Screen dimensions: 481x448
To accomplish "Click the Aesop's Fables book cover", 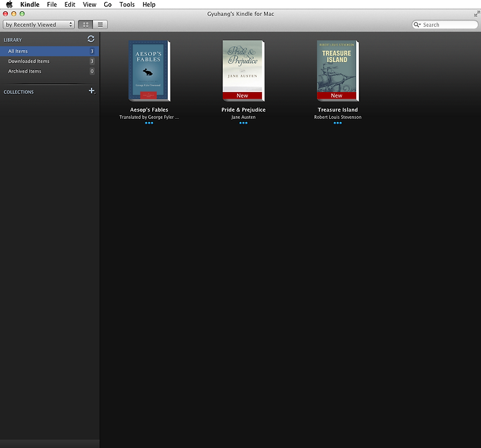I will point(149,71).
